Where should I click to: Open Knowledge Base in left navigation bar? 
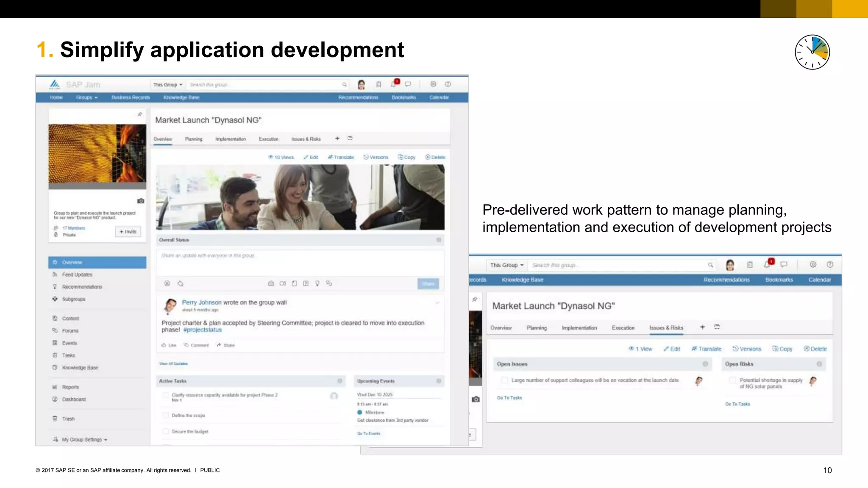pos(181,97)
